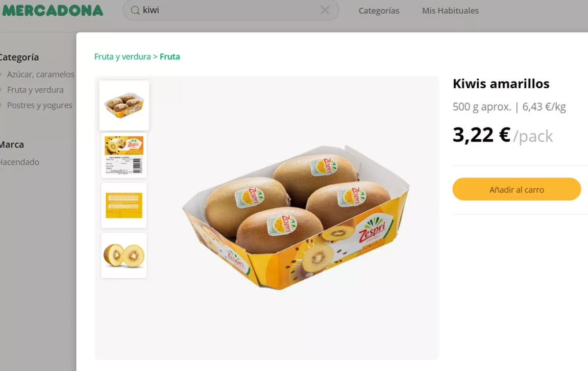Image resolution: width=588 pixels, height=371 pixels.
Task: Filter by Hacendado brand
Action: 20,162
